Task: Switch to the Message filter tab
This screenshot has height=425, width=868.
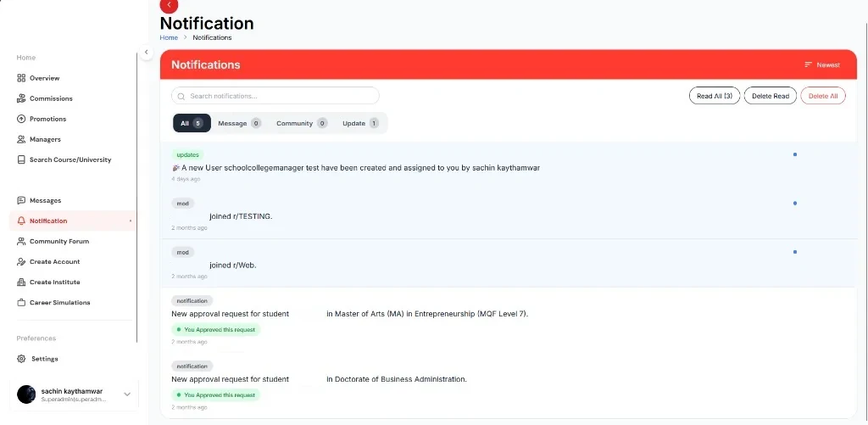Action: 239,123
